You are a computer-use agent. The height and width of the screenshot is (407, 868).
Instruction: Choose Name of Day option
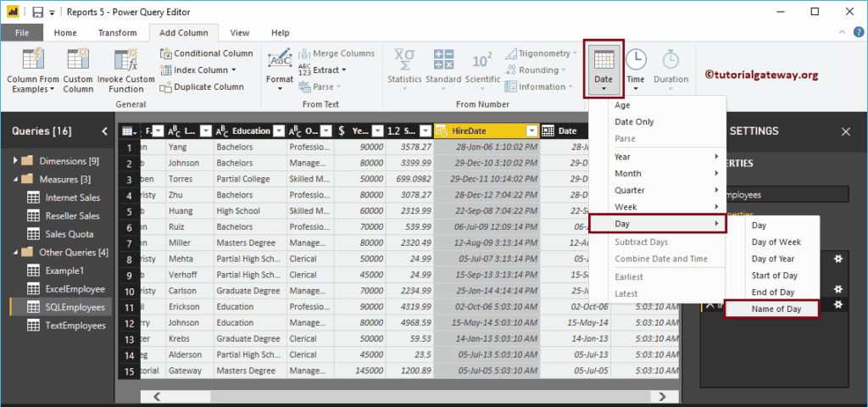pyautogui.click(x=771, y=309)
